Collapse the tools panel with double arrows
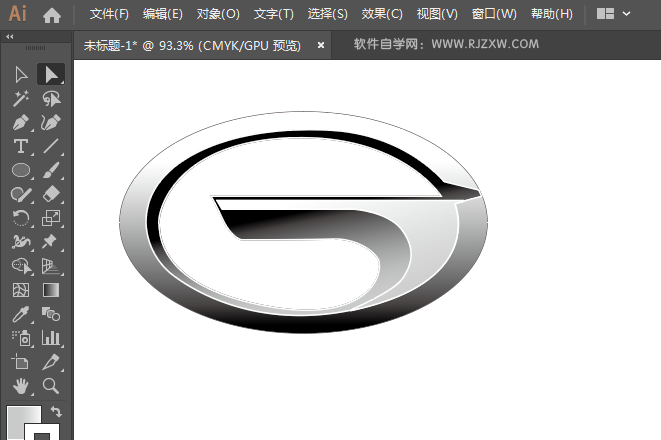The image size is (661, 440). click(10, 37)
